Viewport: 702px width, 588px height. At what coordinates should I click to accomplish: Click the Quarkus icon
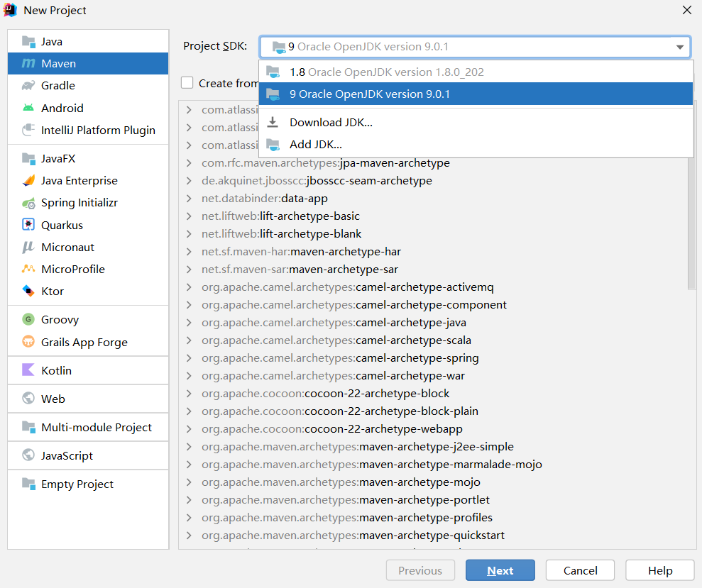28,225
